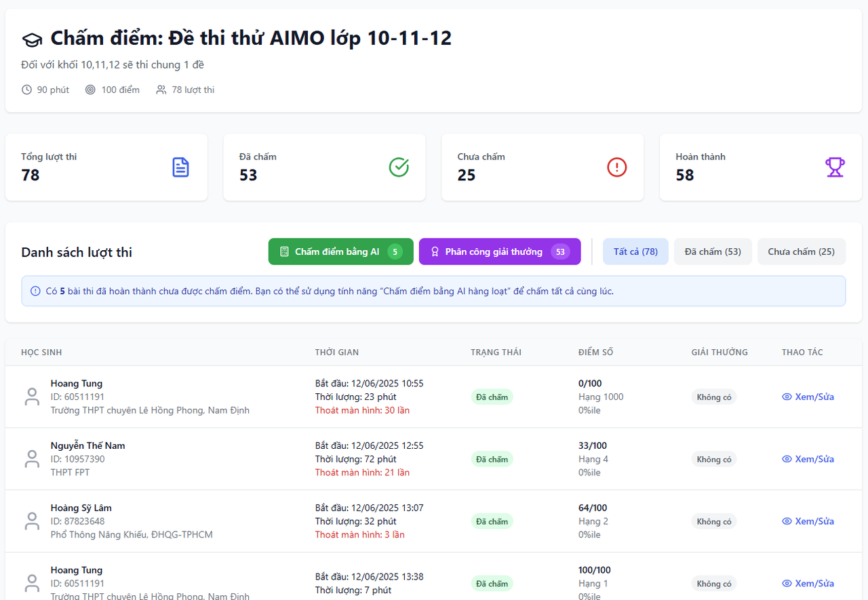Image resolution: width=868 pixels, height=600 pixels.
Task: Click the green checkmark icon in Đã chấm card
Action: tap(399, 167)
